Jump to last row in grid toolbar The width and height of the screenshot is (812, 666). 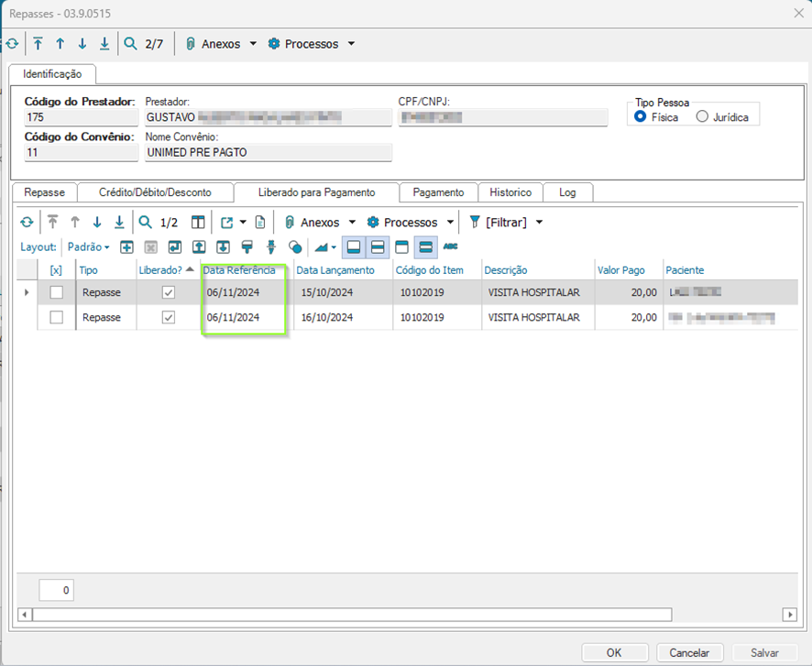pyautogui.click(x=119, y=223)
